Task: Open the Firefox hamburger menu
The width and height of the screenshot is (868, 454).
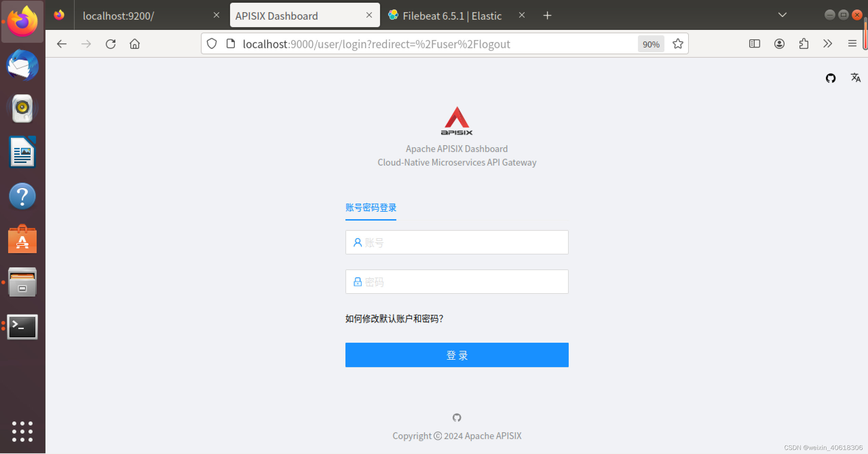Action: [x=853, y=44]
